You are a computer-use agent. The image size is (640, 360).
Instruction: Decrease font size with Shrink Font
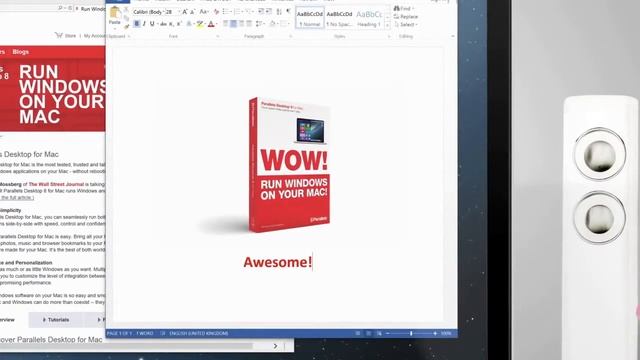pyautogui.click(x=192, y=12)
